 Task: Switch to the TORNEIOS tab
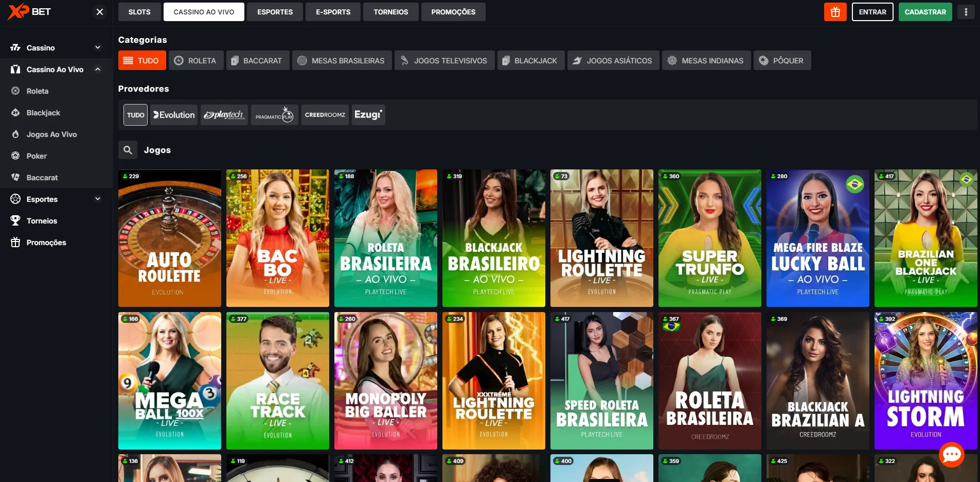[390, 12]
